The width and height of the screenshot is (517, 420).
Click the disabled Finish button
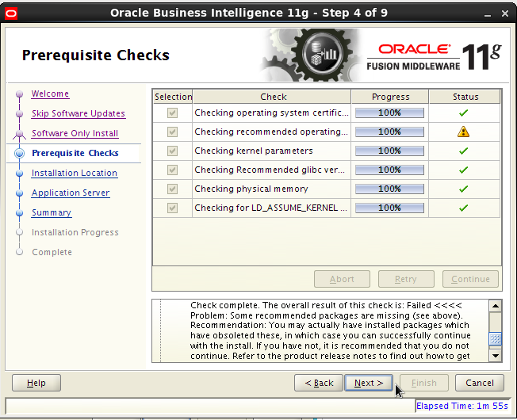coord(424,383)
